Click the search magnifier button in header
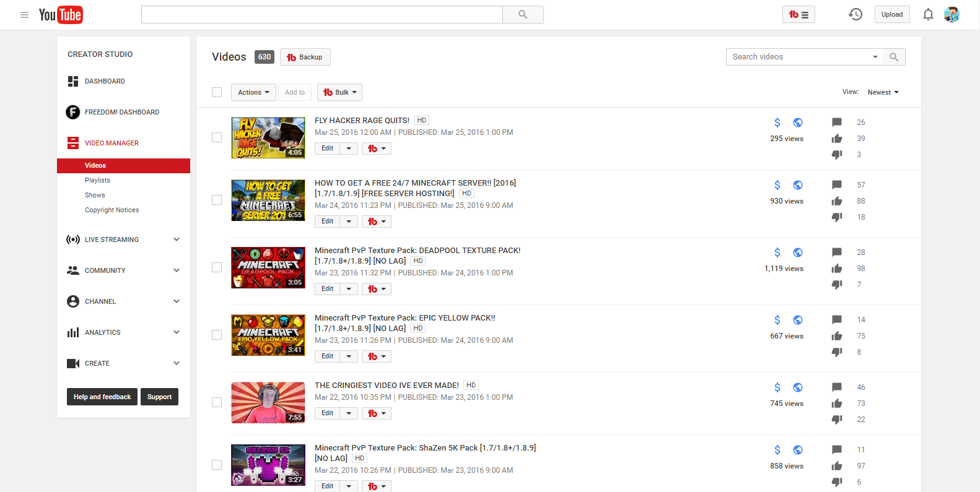The height and width of the screenshot is (492, 980). [523, 15]
